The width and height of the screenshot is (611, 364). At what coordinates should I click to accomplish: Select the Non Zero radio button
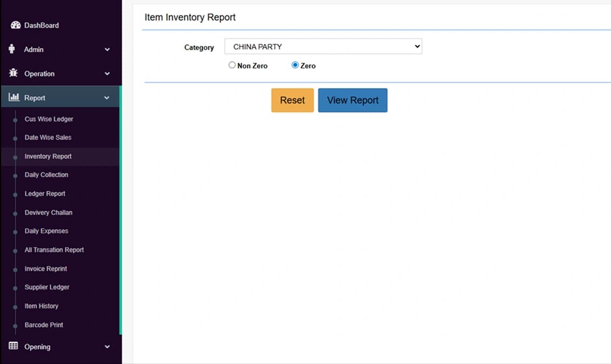(x=232, y=65)
